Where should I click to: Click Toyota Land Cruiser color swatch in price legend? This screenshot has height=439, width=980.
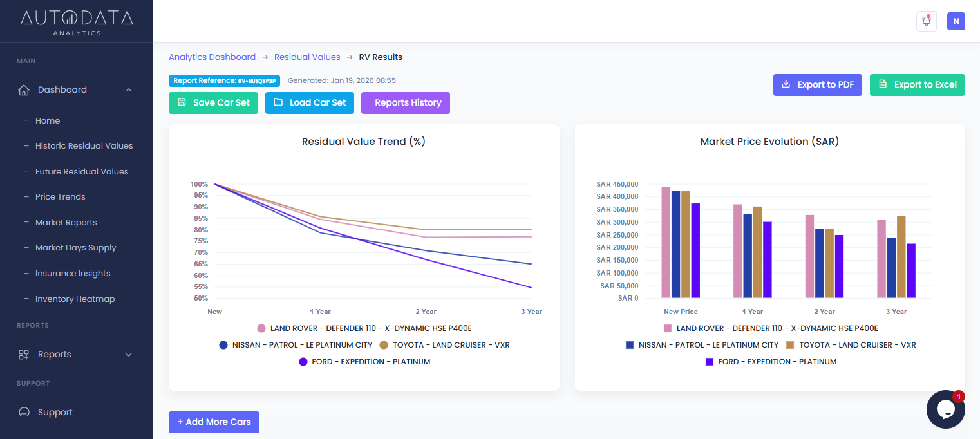pos(791,345)
